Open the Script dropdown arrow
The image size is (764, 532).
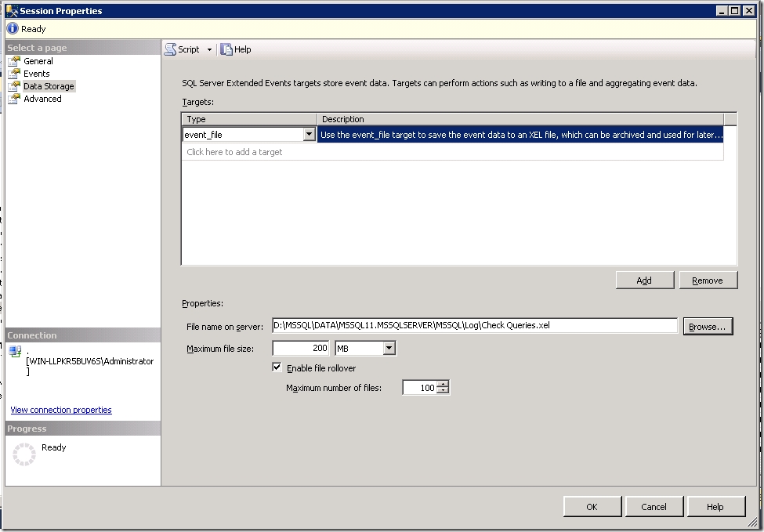pyautogui.click(x=209, y=49)
